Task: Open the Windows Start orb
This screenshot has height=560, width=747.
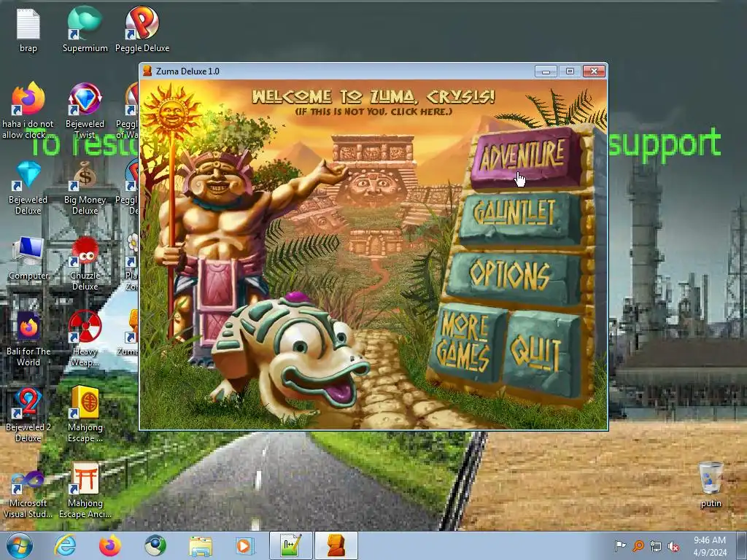Action: [x=20, y=545]
